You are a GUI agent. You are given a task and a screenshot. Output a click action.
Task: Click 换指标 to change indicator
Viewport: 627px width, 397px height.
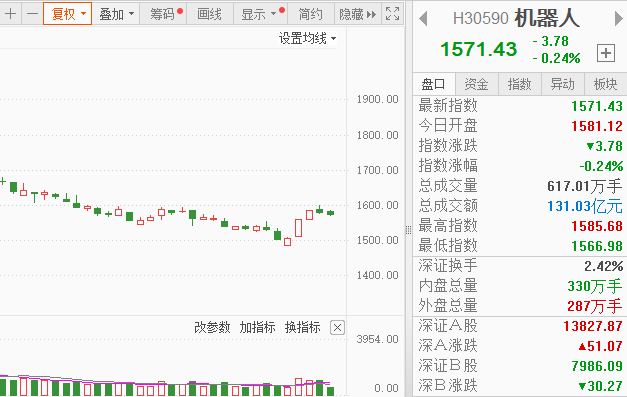302,327
